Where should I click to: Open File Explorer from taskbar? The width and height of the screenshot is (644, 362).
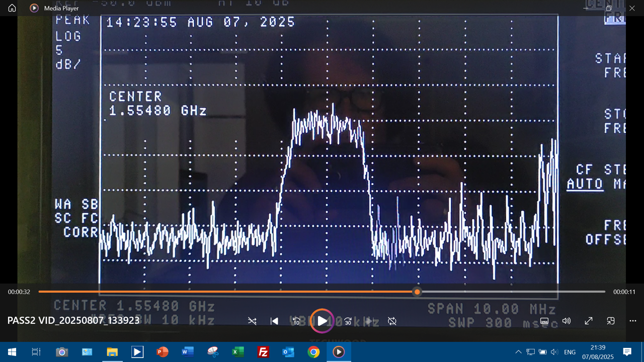tap(112, 352)
